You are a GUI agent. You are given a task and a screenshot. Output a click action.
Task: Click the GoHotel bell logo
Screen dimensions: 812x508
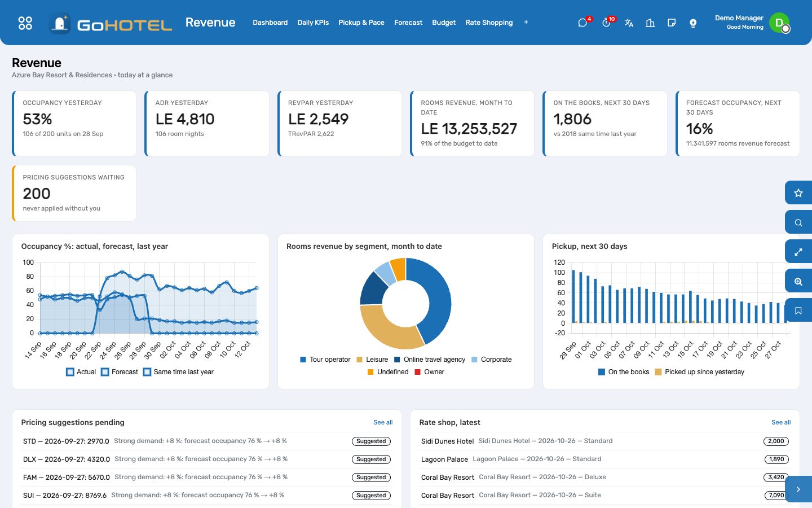tap(60, 23)
